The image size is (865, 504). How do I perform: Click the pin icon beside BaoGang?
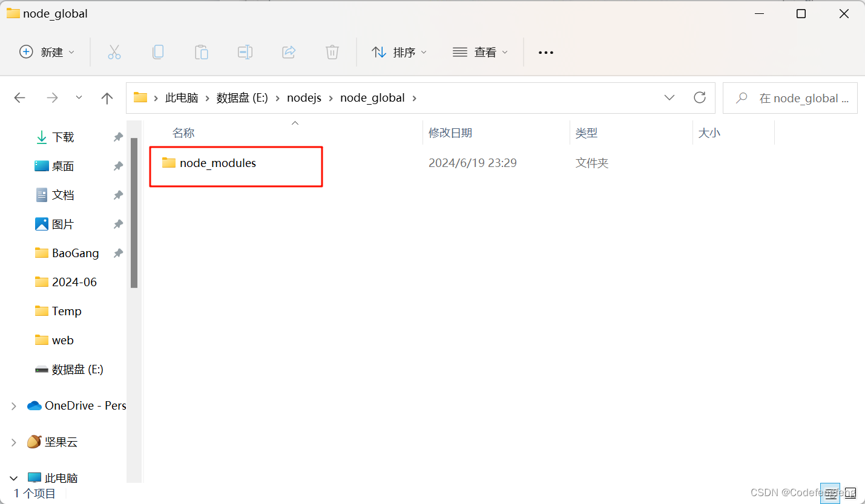[x=118, y=253]
